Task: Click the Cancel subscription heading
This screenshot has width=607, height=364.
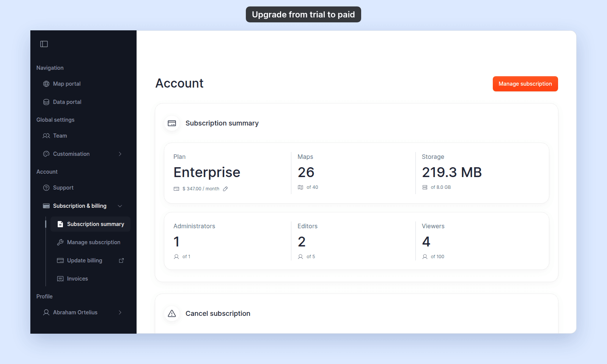Action: pos(218,314)
